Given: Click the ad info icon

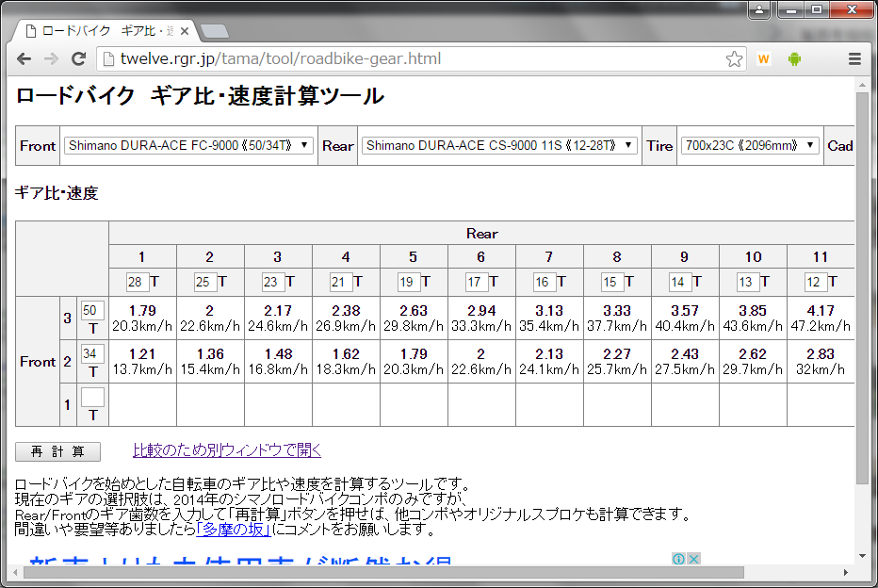Looking at the screenshot, I should (x=678, y=559).
